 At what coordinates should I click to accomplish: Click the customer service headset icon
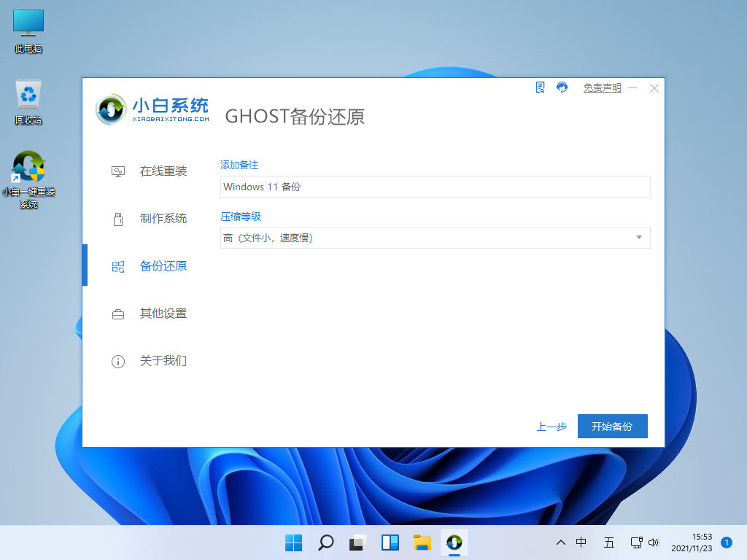click(562, 87)
